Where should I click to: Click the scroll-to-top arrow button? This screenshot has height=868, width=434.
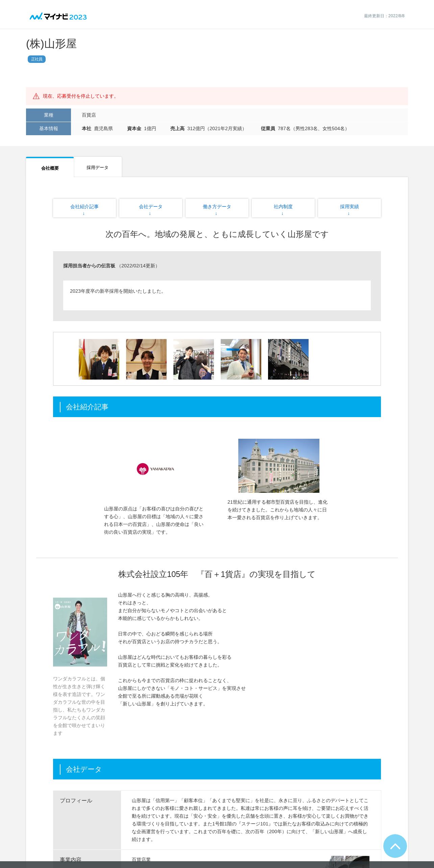395,846
